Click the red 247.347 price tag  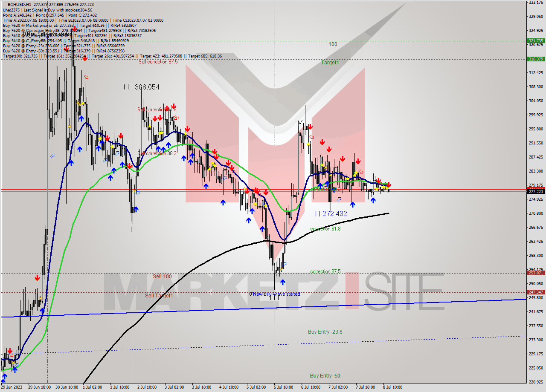pyautogui.click(x=536, y=292)
